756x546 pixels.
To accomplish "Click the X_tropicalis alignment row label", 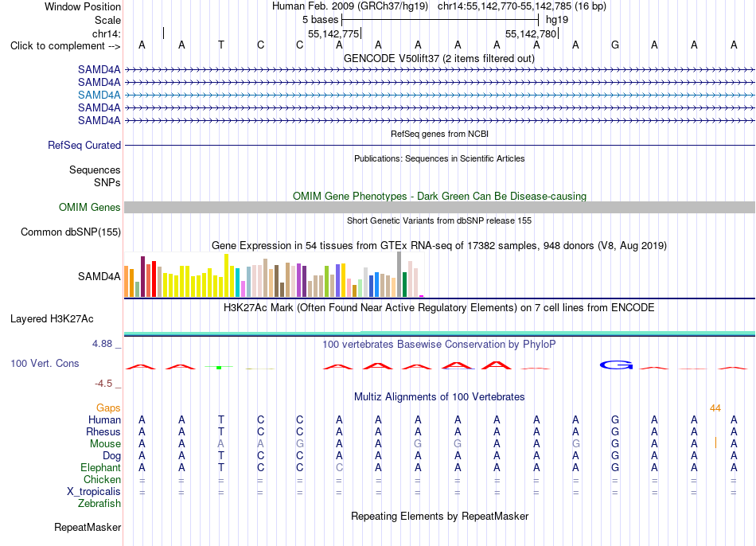I will (94, 492).
